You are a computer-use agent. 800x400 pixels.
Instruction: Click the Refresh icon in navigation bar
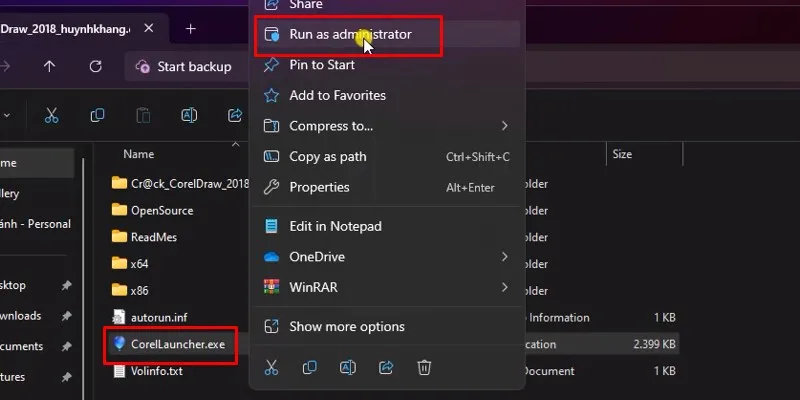tap(95, 66)
